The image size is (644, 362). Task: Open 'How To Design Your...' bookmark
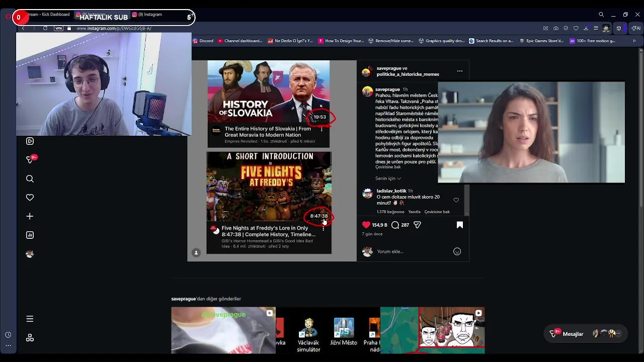pyautogui.click(x=341, y=41)
